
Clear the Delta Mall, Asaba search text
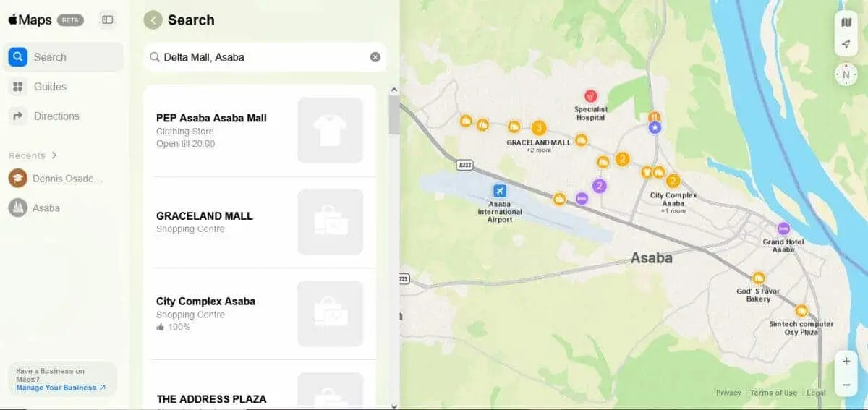375,57
